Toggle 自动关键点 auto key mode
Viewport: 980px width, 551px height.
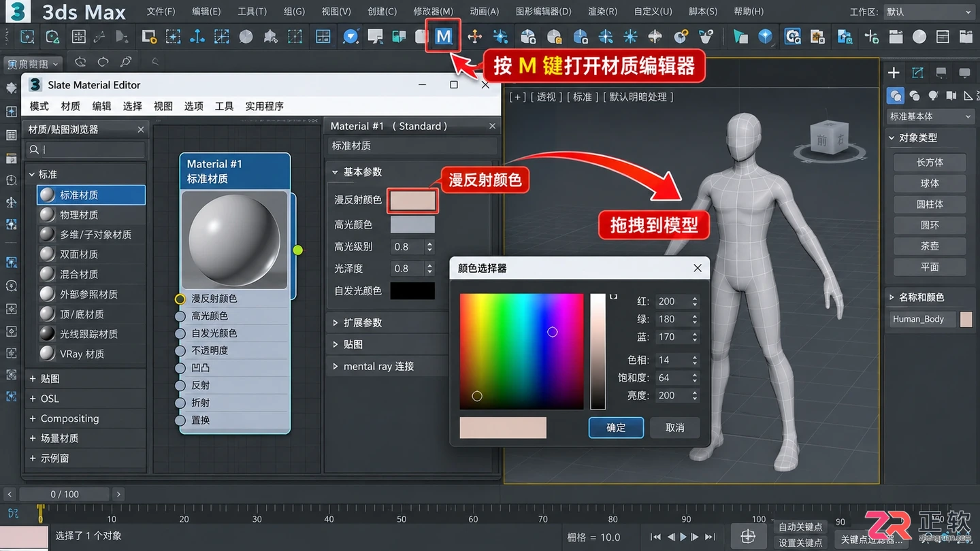(x=800, y=527)
